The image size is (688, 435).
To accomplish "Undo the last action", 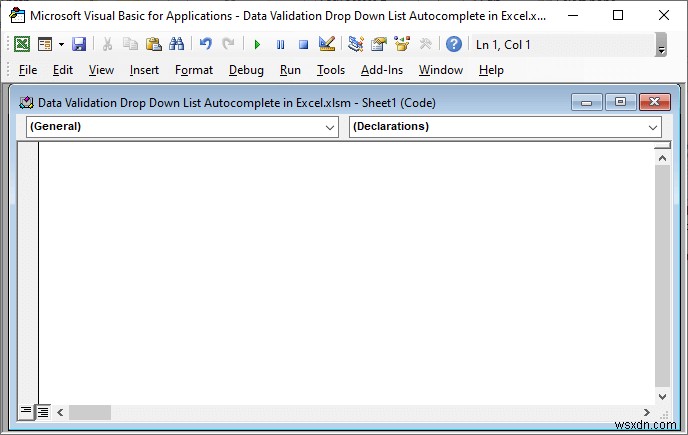I will pyautogui.click(x=205, y=44).
